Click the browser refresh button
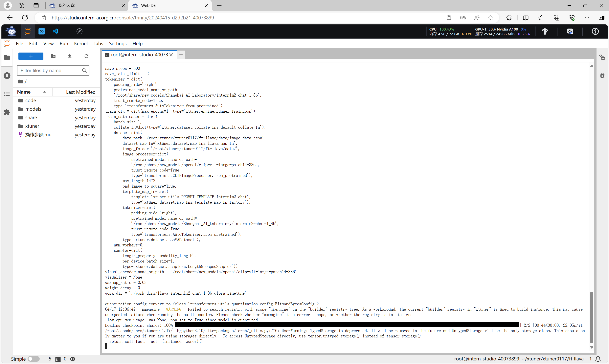The image size is (609, 364). (x=25, y=18)
